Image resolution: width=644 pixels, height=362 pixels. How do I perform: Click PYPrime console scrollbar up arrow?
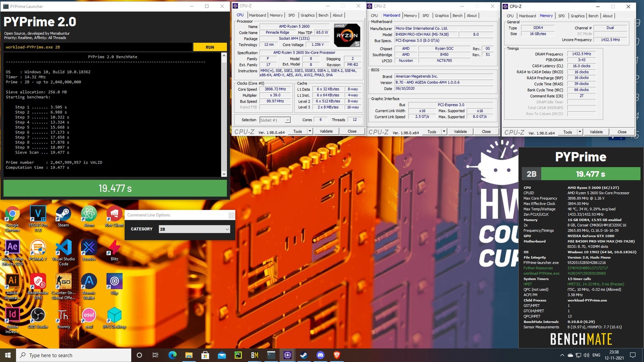pyautogui.click(x=224, y=56)
